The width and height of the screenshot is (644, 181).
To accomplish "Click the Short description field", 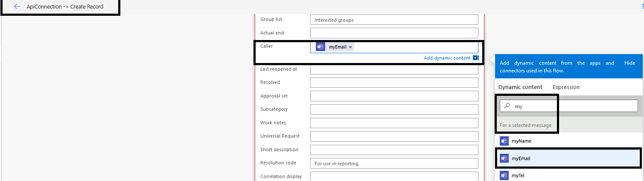I will [394, 150].
